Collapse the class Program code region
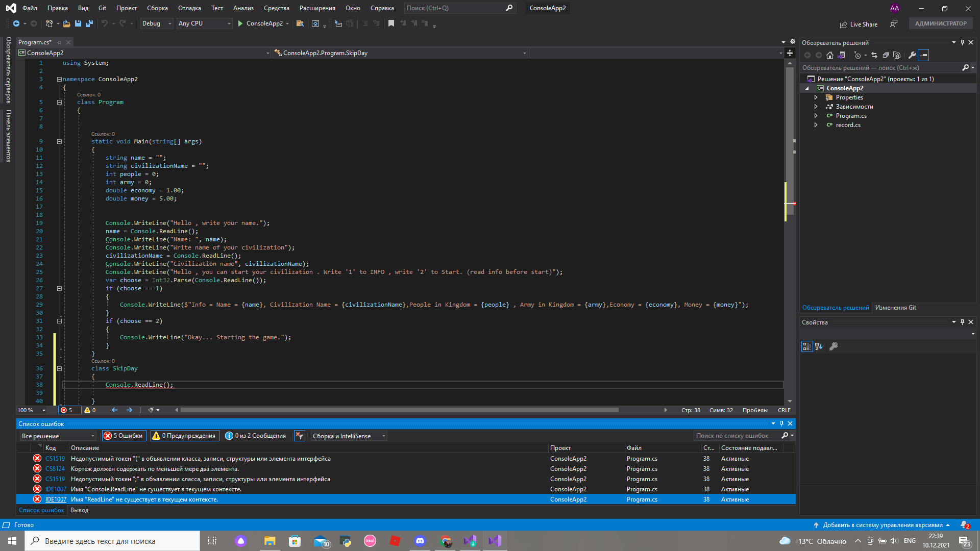 pos(59,102)
